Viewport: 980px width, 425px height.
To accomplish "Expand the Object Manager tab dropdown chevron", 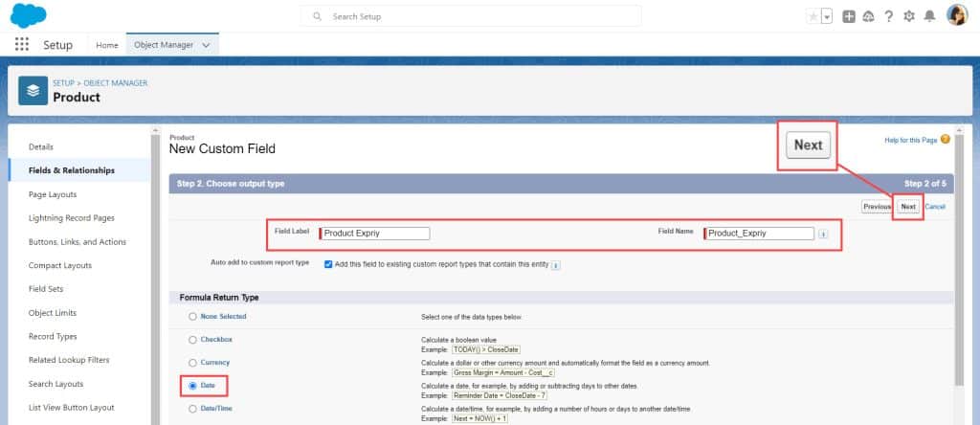I will (x=207, y=45).
